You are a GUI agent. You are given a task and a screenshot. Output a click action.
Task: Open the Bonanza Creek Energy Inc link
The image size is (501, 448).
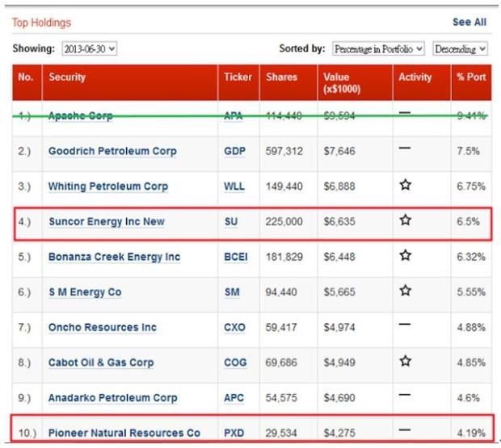point(115,257)
